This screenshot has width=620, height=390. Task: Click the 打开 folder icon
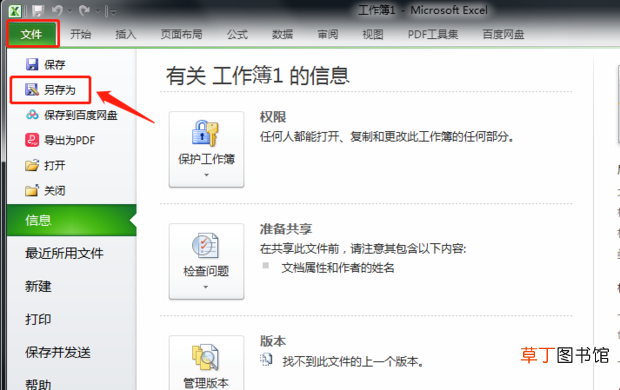pos(32,165)
